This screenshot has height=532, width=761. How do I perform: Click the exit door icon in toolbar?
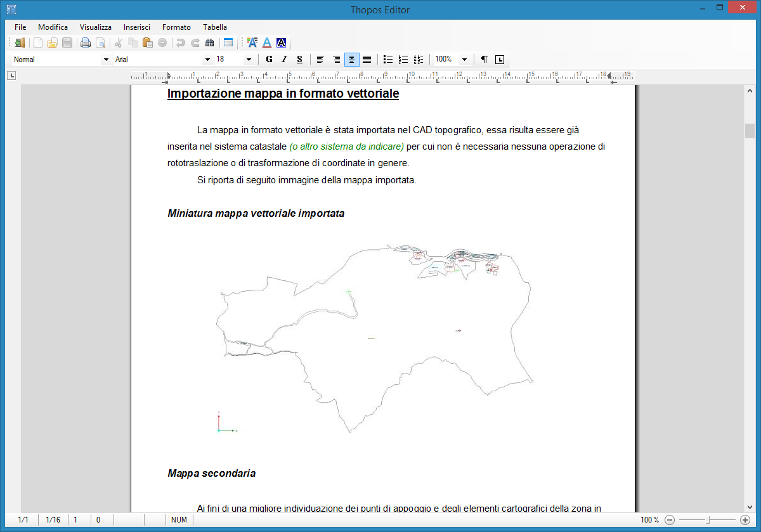(20, 43)
